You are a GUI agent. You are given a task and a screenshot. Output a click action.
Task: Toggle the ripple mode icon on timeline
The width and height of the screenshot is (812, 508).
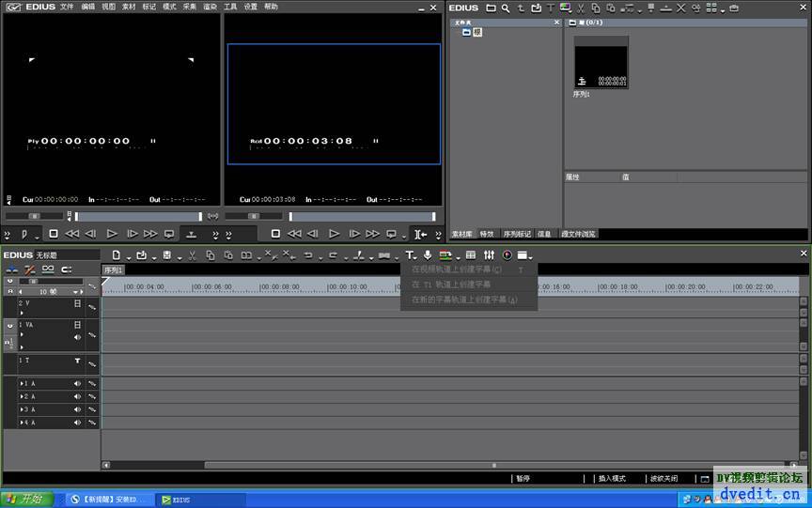pos(29,269)
